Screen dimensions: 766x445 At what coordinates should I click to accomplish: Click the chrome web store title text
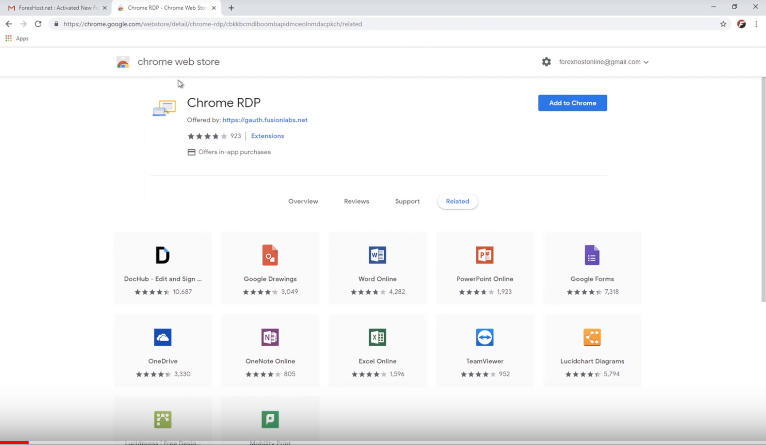[x=178, y=62]
